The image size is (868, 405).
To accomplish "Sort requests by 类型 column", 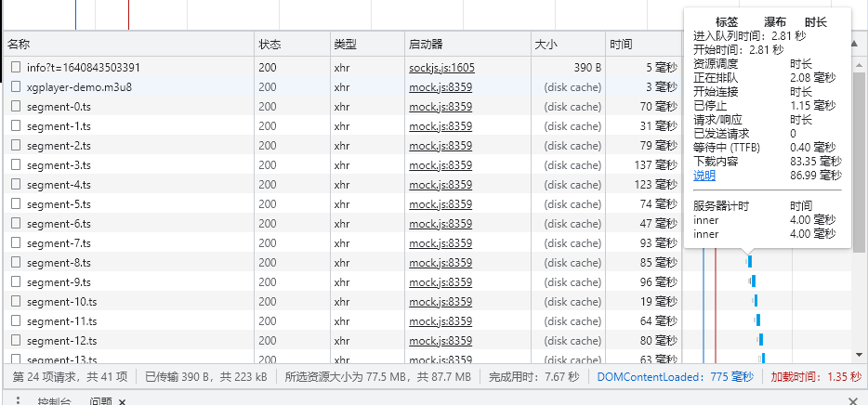I will 368,45.
